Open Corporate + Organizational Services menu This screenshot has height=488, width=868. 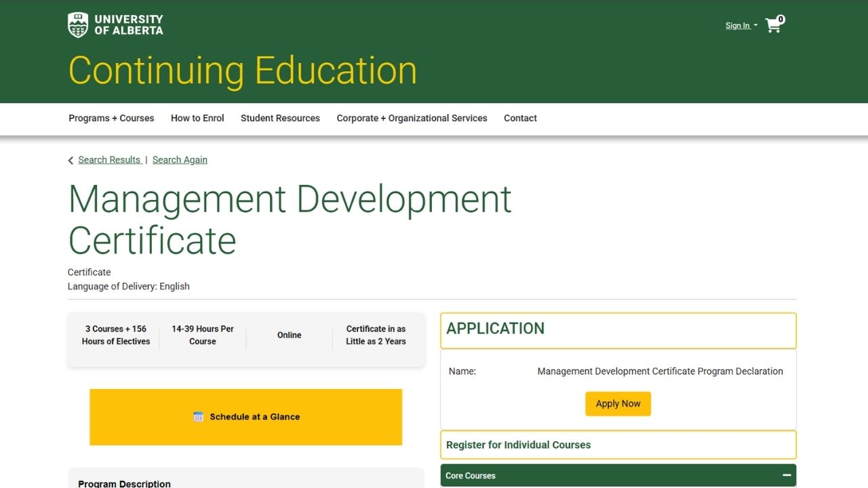coord(412,118)
